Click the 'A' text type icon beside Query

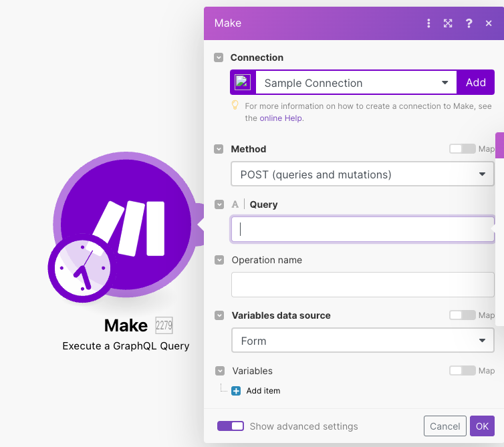point(235,204)
